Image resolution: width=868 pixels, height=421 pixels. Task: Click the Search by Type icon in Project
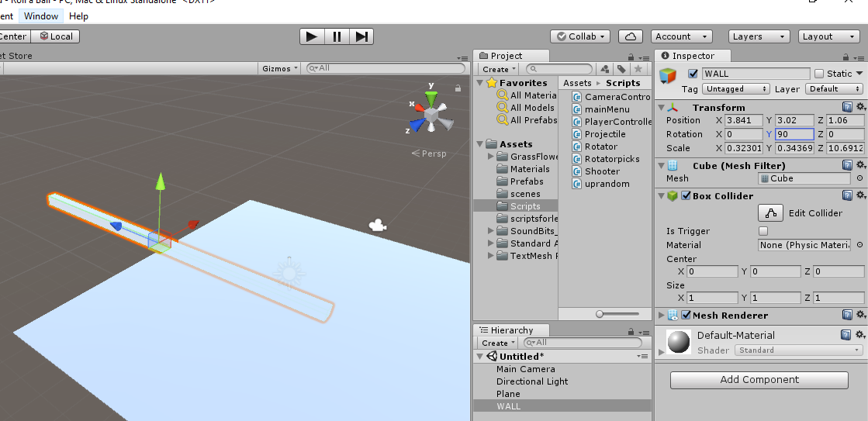[605, 69]
